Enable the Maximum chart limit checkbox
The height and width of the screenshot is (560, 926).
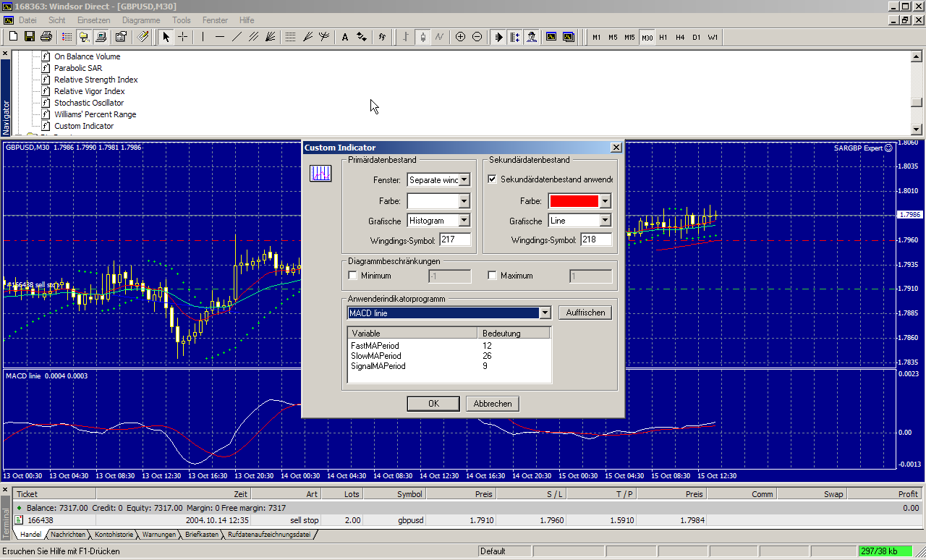493,276
